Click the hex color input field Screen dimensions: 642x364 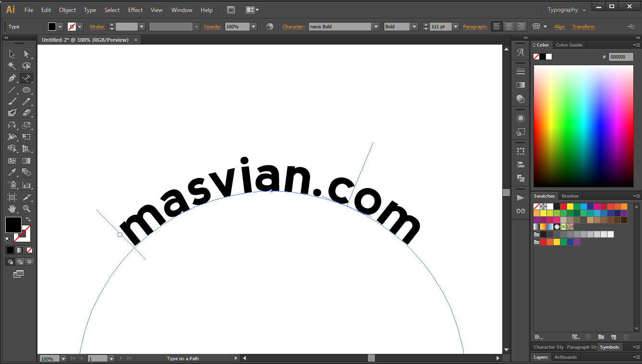(x=620, y=57)
